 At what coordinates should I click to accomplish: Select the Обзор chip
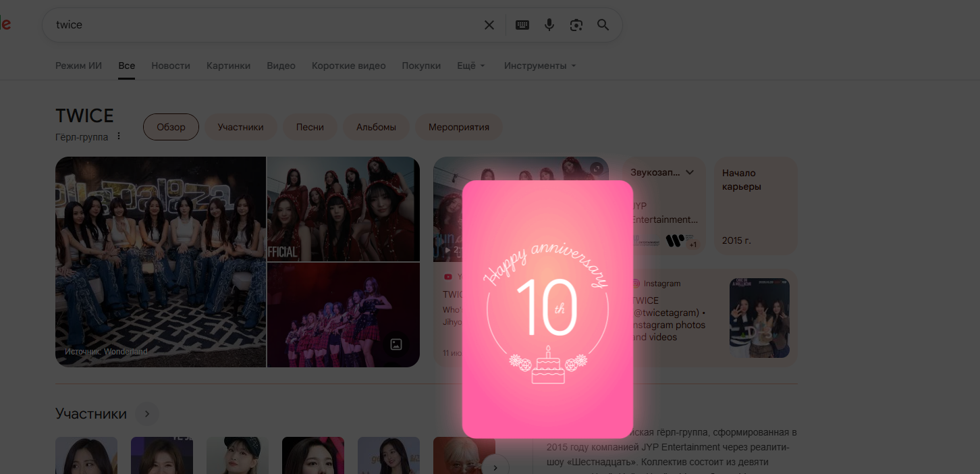coord(171,127)
